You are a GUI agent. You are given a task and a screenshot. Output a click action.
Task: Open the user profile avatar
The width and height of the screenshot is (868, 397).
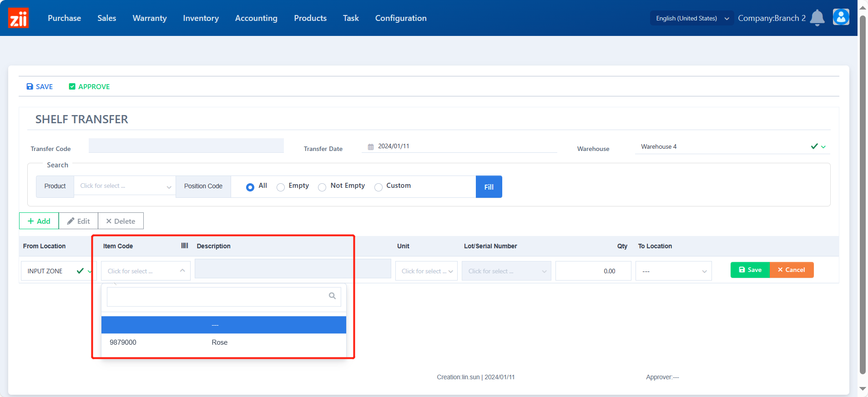(841, 17)
